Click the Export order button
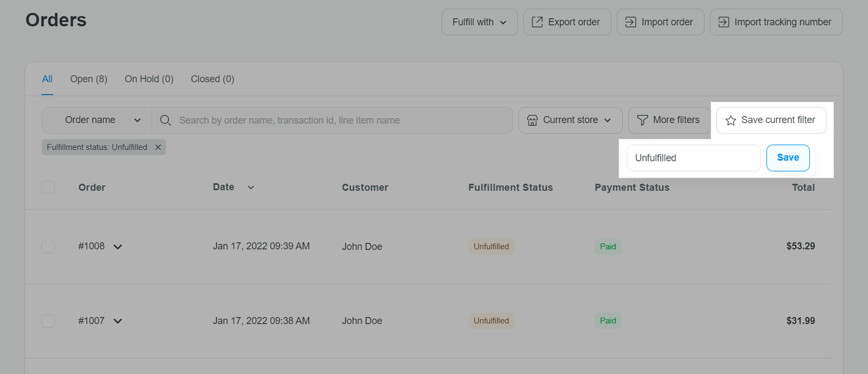The height and width of the screenshot is (374, 868). 567,22
